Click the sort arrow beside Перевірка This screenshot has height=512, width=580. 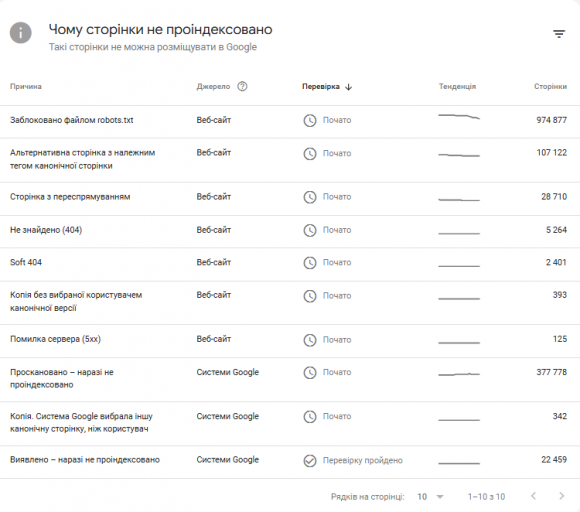click(x=348, y=87)
